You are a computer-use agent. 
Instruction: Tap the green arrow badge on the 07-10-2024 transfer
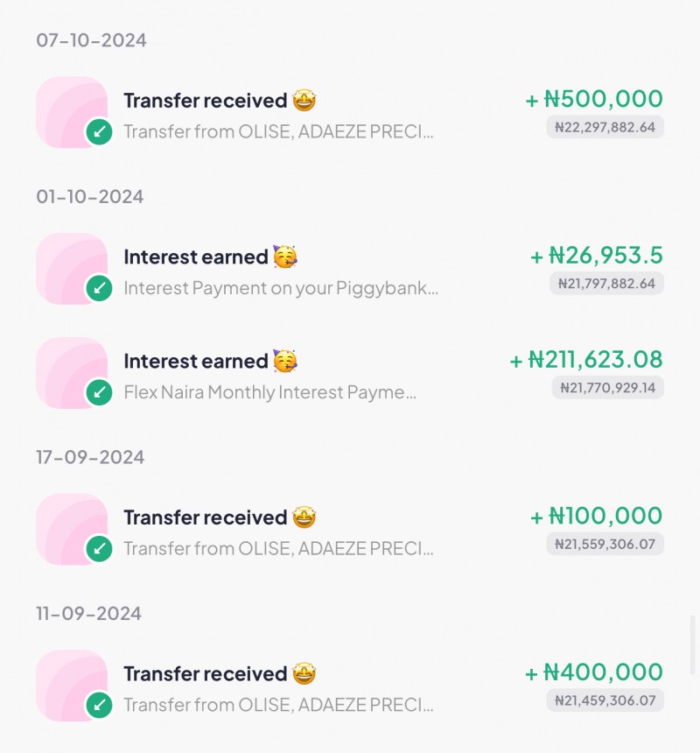click(x=99, y=133)
